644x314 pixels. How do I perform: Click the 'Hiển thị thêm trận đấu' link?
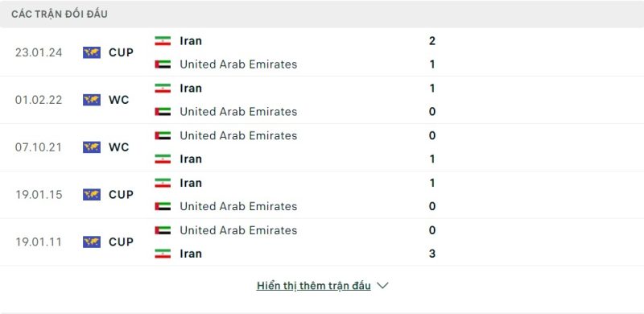314,286
